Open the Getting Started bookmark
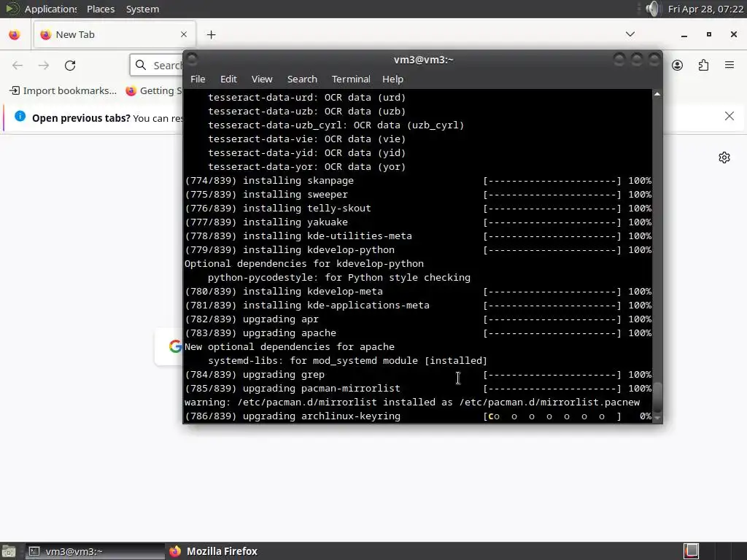This screenshot has width=747, height=560. click(154, 90)
